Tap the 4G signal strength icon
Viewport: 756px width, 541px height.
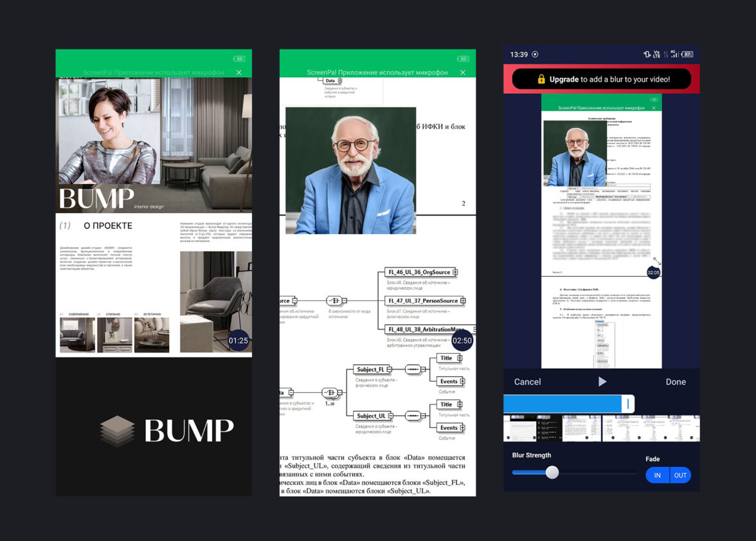click(x=674, y=55)
